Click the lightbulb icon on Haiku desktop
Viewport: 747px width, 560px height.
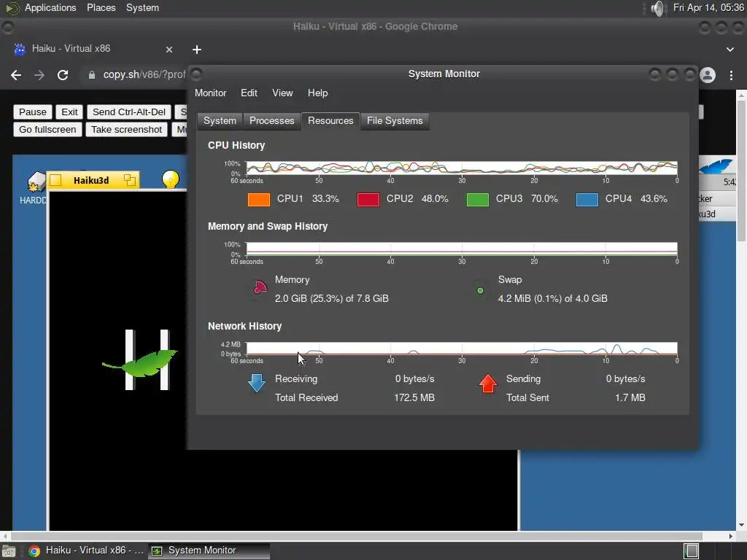[171, 179]
